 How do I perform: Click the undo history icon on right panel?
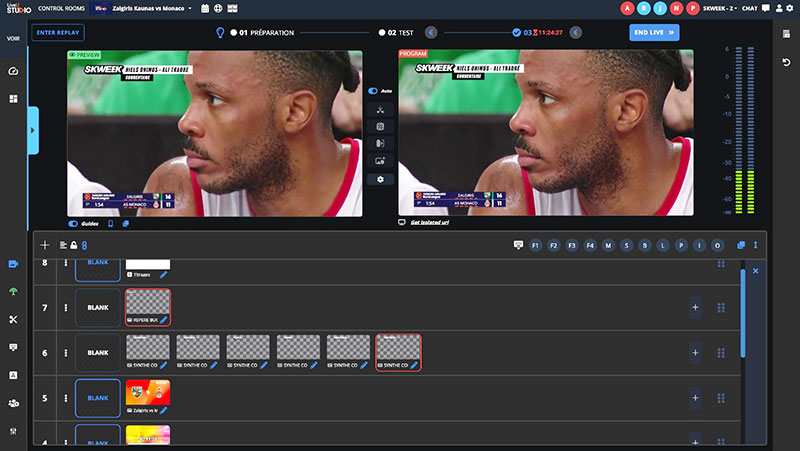[x=786, y=63]
